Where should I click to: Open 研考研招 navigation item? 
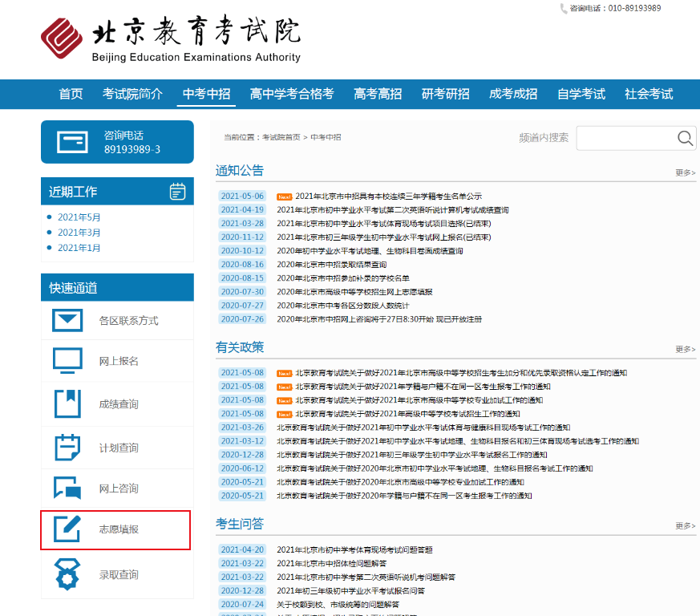[x=446, y=94]
